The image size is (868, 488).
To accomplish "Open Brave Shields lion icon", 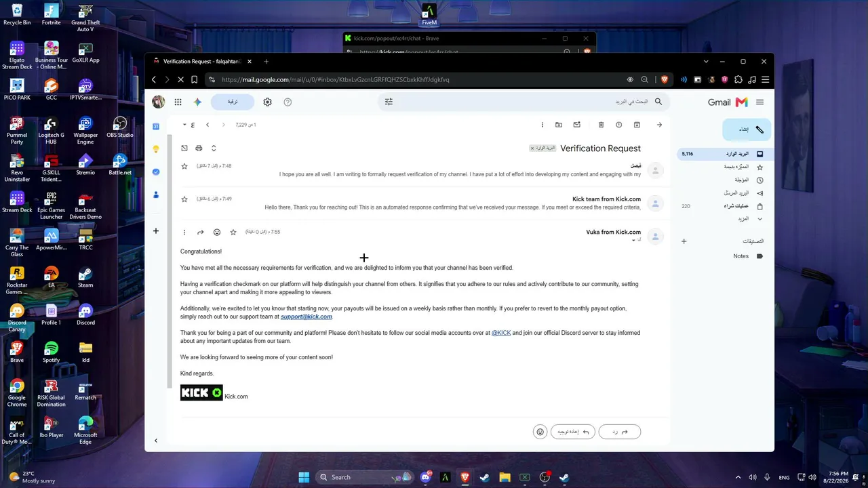I will coord(665,79).
